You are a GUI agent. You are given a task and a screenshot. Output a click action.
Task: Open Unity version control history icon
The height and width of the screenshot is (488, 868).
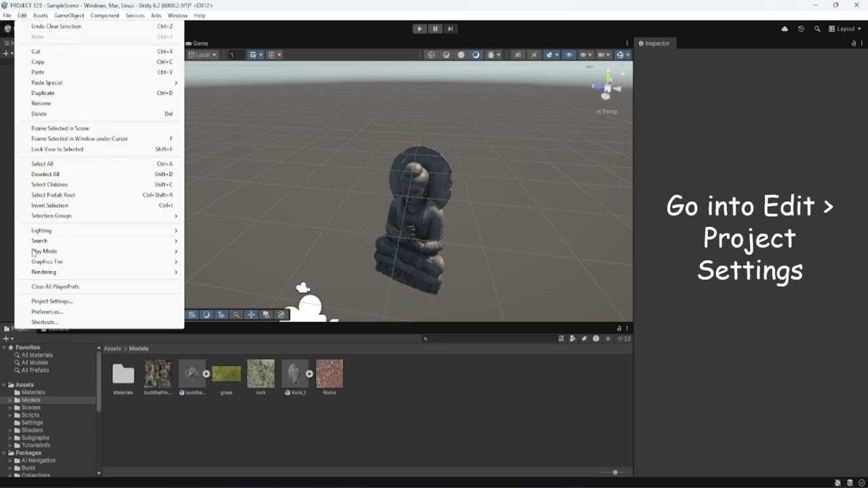pyautogui.click(x=801, y=29)
